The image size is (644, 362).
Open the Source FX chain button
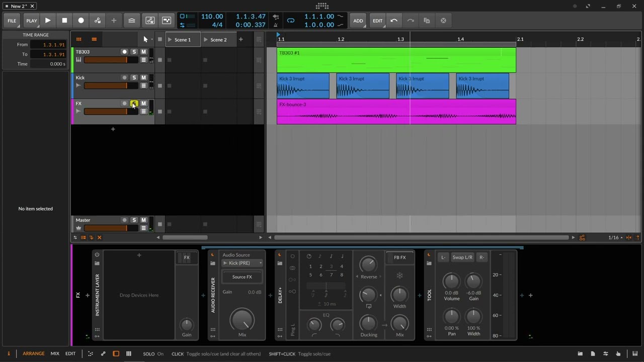pyautogui.click(x=242, y=277)
